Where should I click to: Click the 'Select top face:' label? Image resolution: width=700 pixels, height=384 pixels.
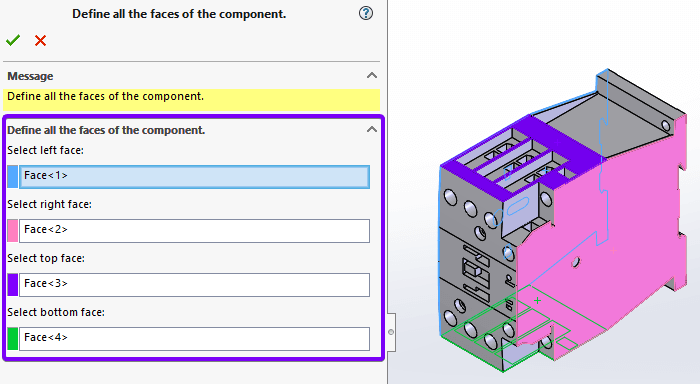[x=46, y=259]
